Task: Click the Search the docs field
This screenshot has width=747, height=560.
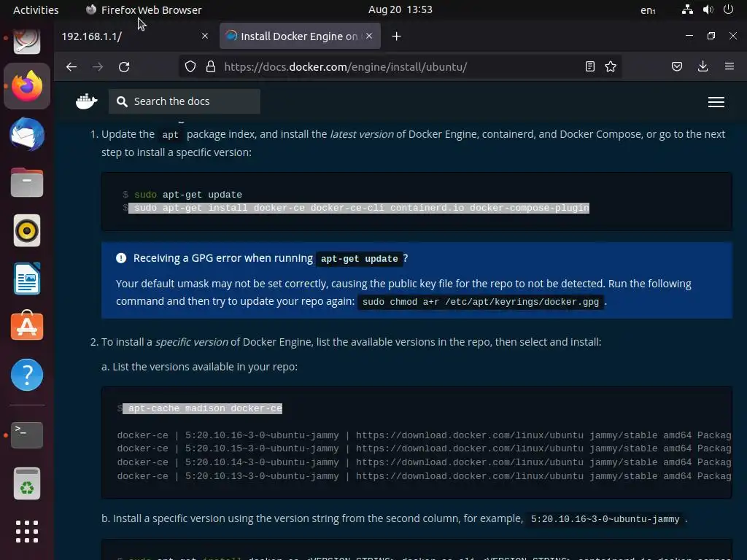Action: pos(185,101)
